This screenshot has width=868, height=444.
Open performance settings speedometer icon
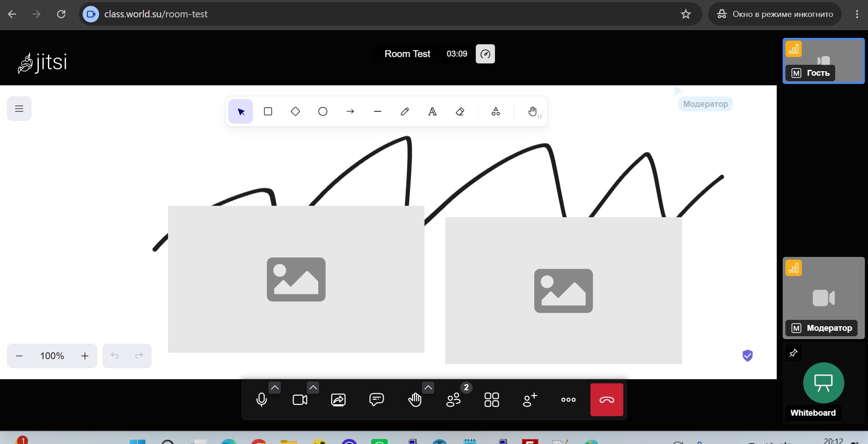[485, 54]
